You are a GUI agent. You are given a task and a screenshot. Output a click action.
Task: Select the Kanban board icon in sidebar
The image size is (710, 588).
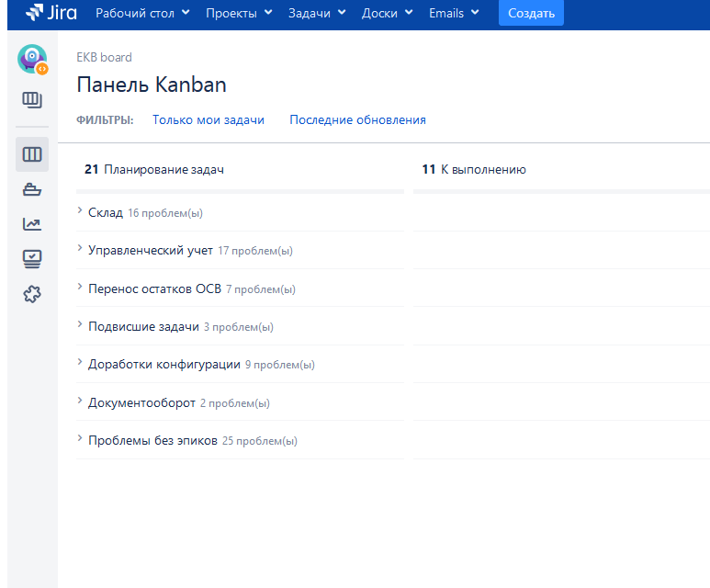pos(32,154)
